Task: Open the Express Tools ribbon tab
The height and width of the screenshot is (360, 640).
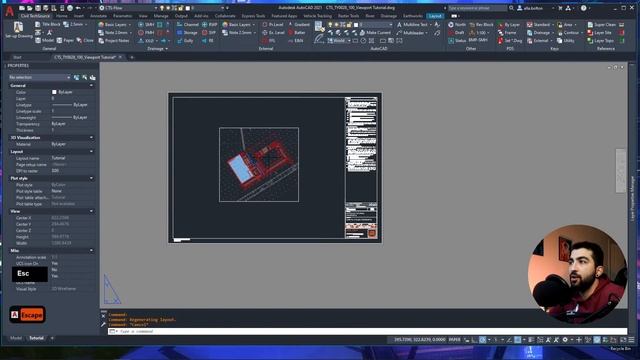Action: (x=253, y=16)
